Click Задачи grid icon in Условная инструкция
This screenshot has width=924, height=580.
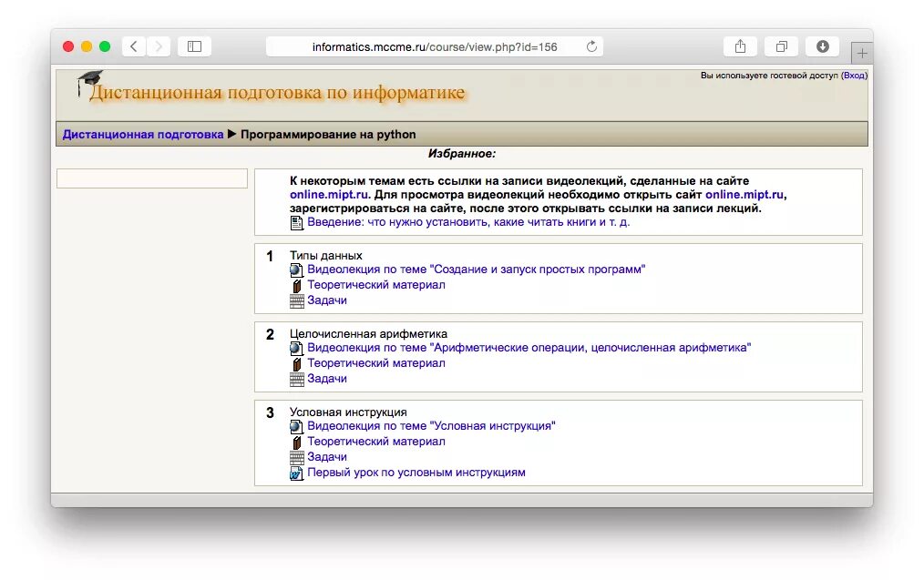tap(297, 457)
